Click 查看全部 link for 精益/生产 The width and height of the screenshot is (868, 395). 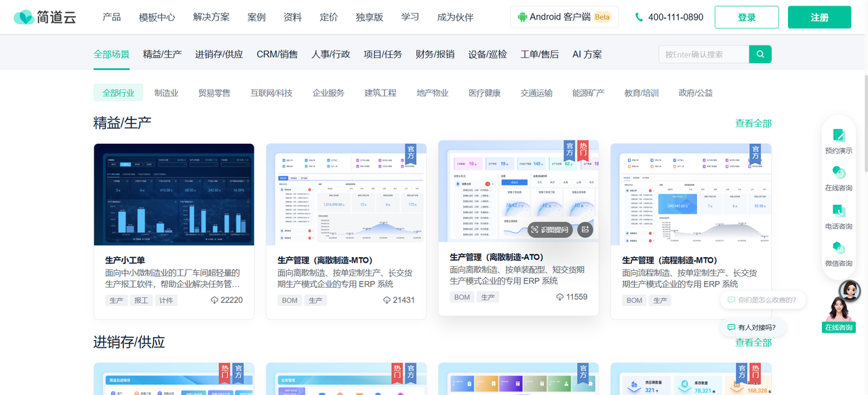pos(753,124)
